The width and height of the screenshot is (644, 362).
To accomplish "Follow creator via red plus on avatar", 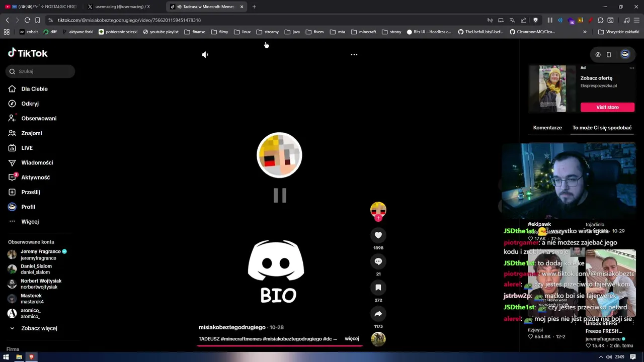I will click(x=378, y=218).
